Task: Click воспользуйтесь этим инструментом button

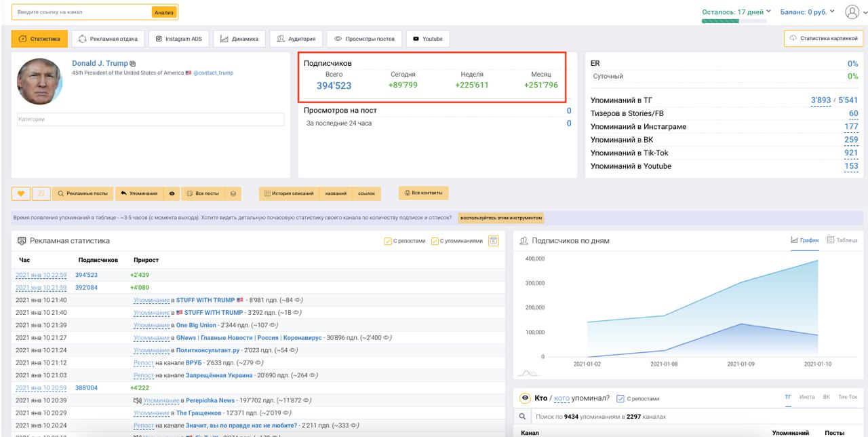Action: (502, 218)
